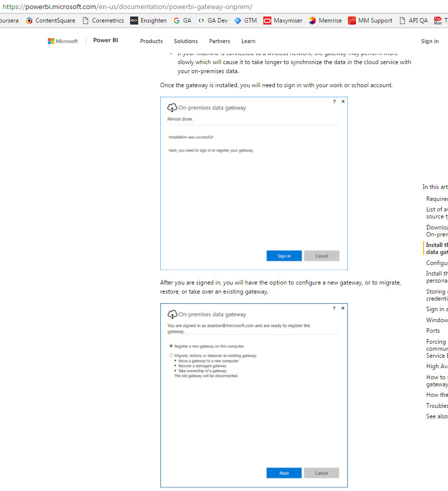Open the Solutions menu
The image size is (448, 491).
click(x=186, y=41)
